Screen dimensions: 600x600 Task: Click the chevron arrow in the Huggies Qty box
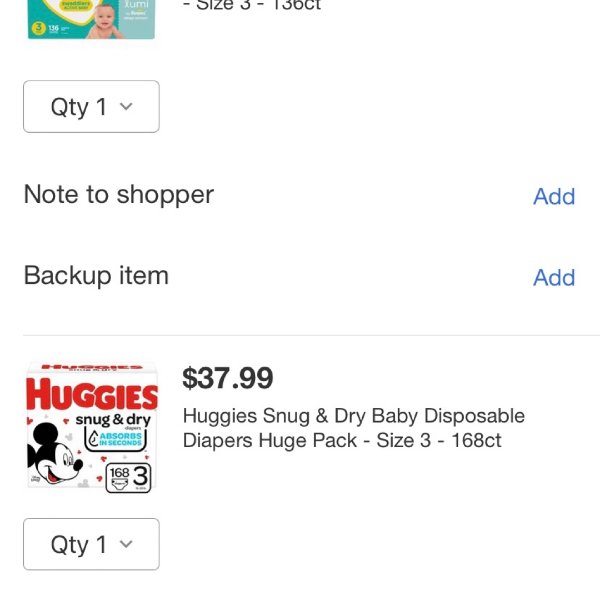pyautogui.click(x=126, y=544)
